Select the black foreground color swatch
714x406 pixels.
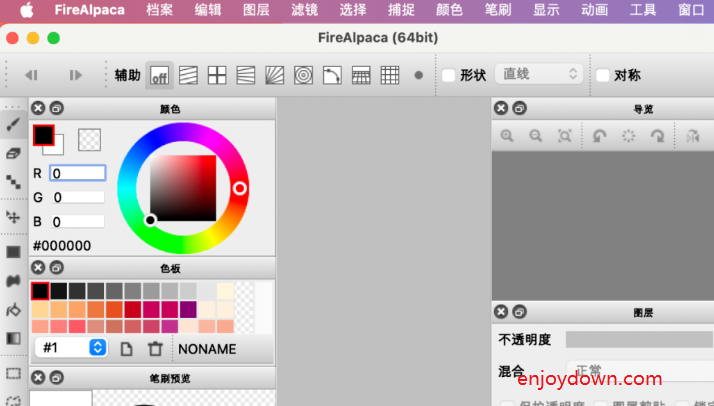click(x=44, y=135)
